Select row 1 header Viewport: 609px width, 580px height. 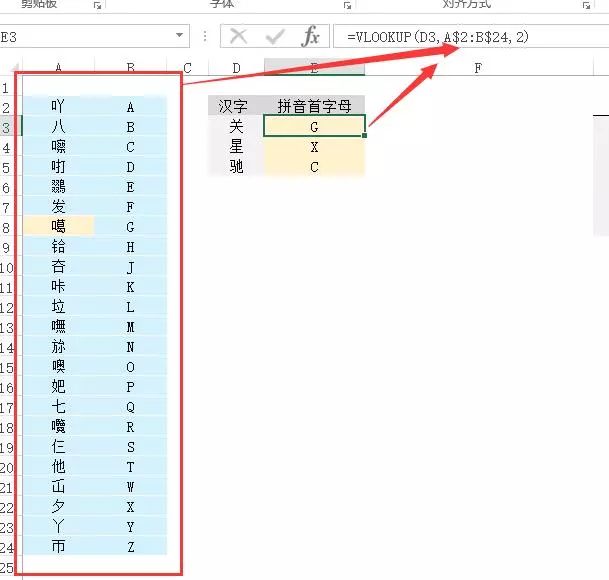6,88
